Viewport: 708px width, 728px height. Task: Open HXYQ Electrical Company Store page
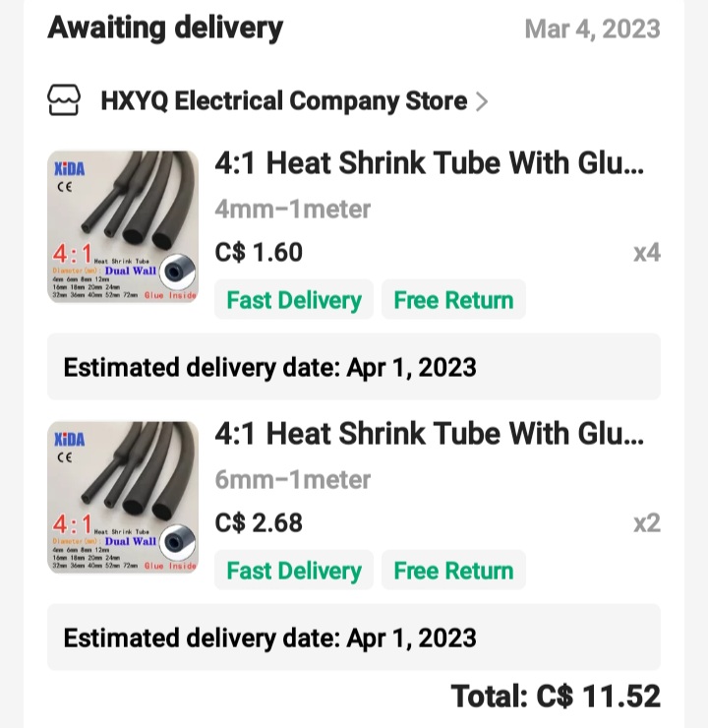coord(283,101)
